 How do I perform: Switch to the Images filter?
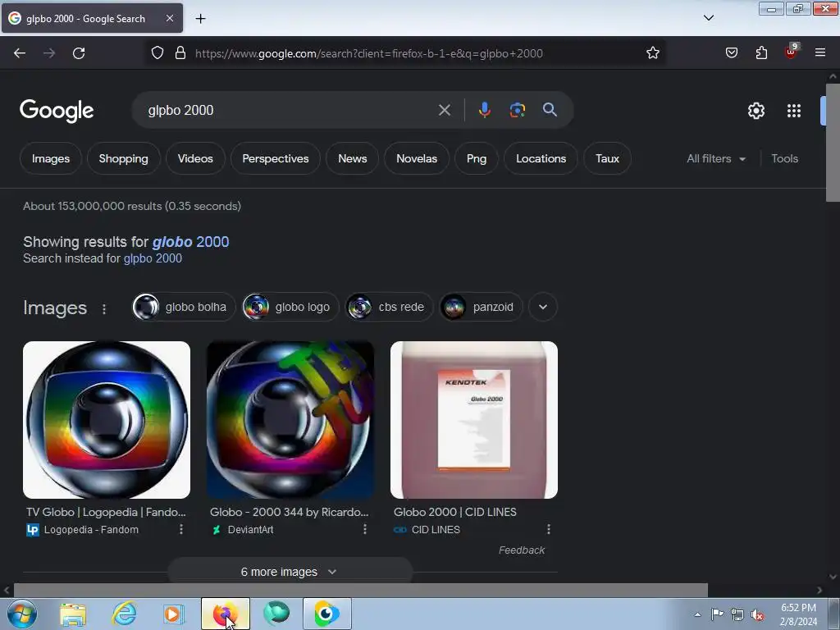[50, 158]
